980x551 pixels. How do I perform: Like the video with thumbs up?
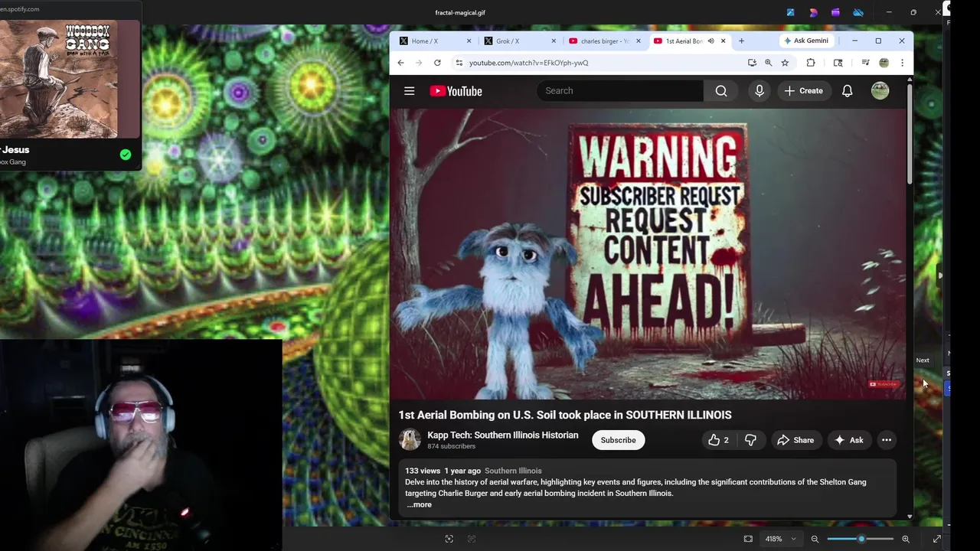pos(718,440)
